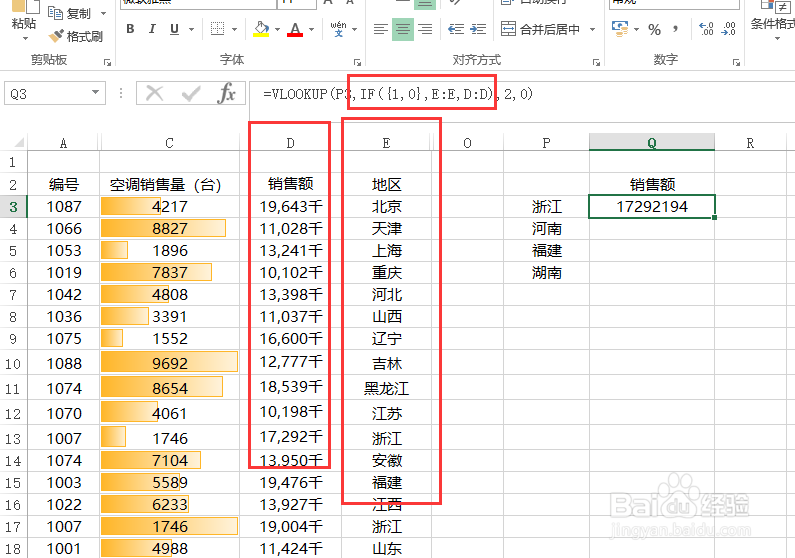Click 合并后居中 merge and center button
Viewport: 795px width, 558px height.
point(540,29)
